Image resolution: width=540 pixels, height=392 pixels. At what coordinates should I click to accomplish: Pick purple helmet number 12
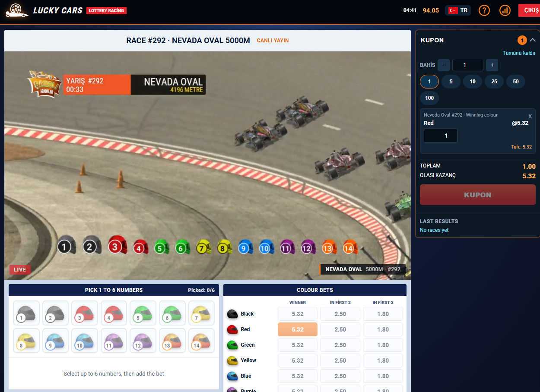click(143, 341)
